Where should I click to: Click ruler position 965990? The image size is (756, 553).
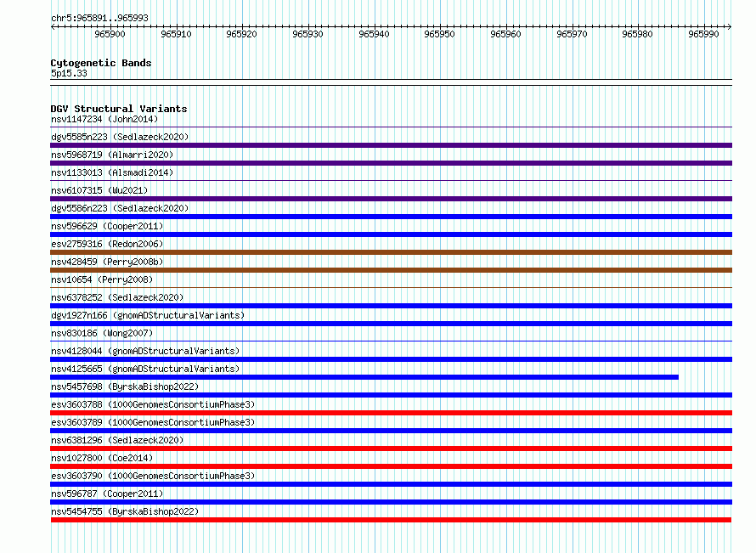tap(703, 34)
